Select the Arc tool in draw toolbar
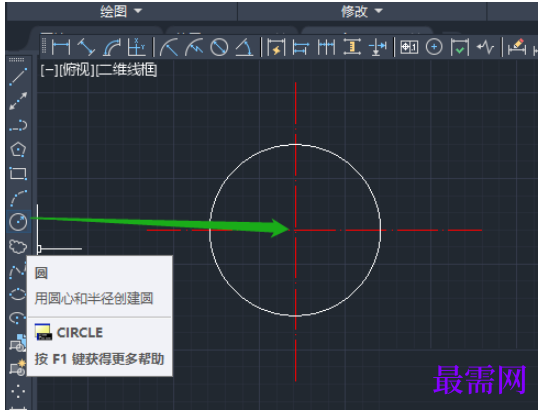The height and width of the screenshot is (411, 545). coord(18,198)
